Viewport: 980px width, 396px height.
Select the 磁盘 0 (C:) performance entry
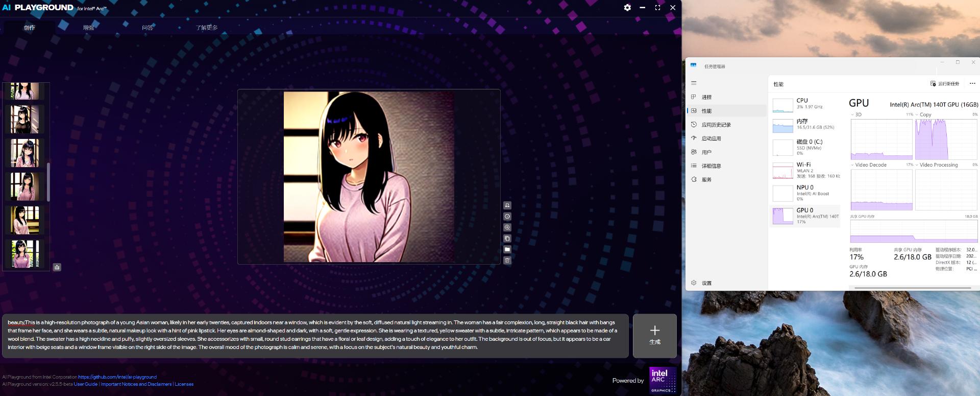pos(805,147)
